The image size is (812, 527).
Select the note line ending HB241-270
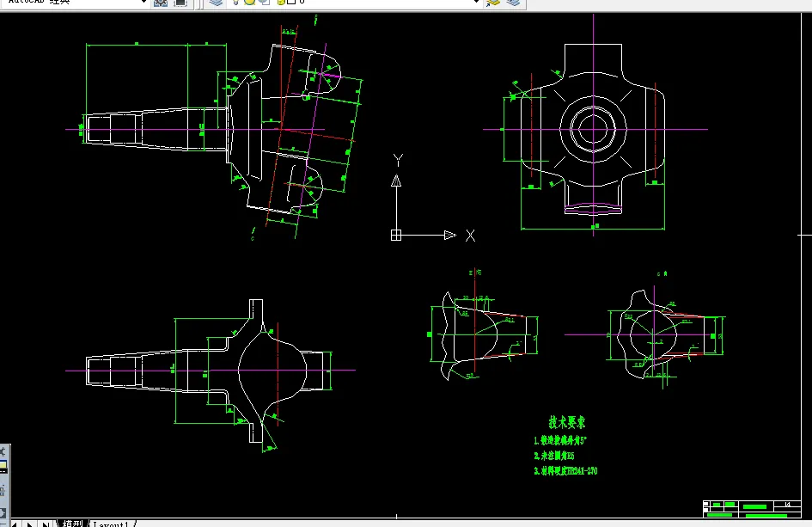point(565,470)
